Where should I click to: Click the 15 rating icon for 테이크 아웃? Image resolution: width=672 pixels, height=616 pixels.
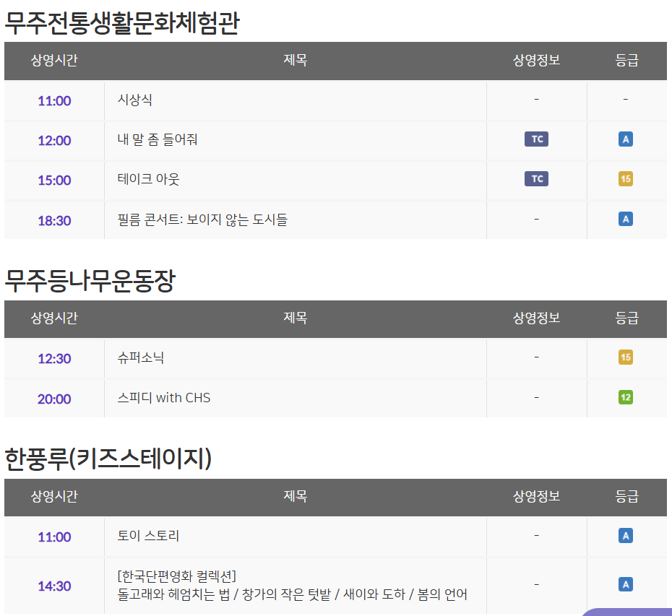click(625, 178)
